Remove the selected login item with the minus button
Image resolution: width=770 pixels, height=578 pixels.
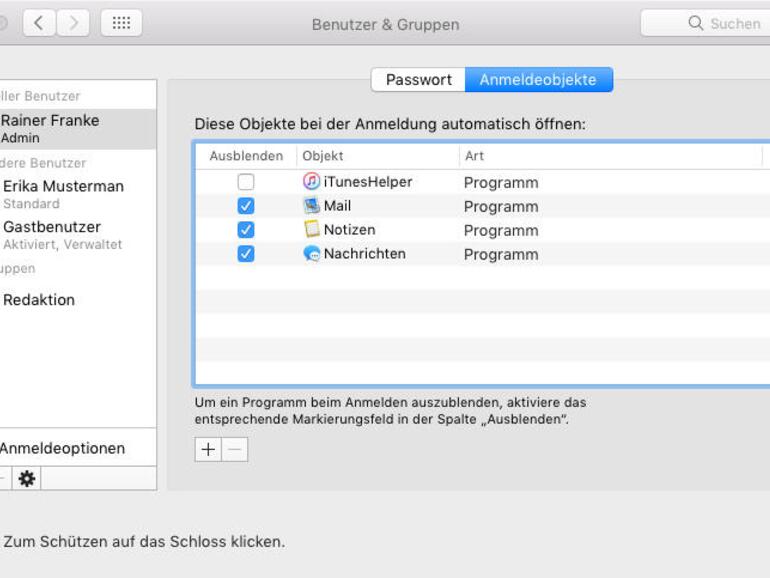point(235,449)
